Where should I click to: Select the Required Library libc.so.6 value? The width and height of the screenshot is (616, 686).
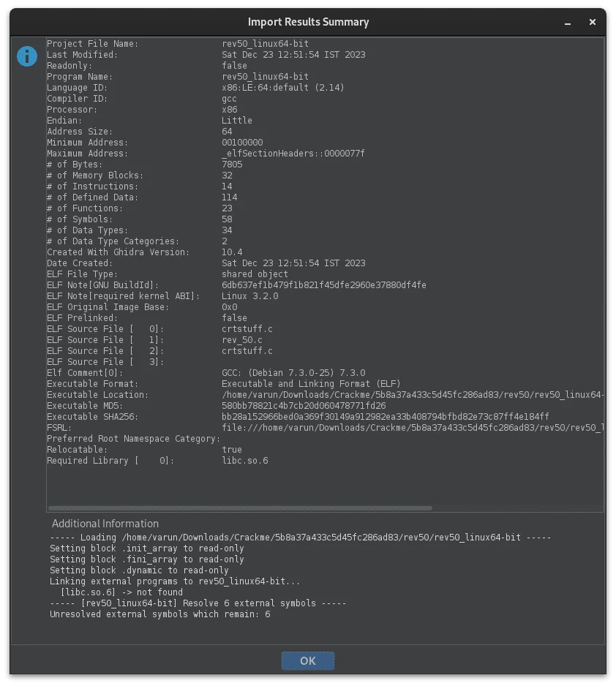[x=244, y=460]
